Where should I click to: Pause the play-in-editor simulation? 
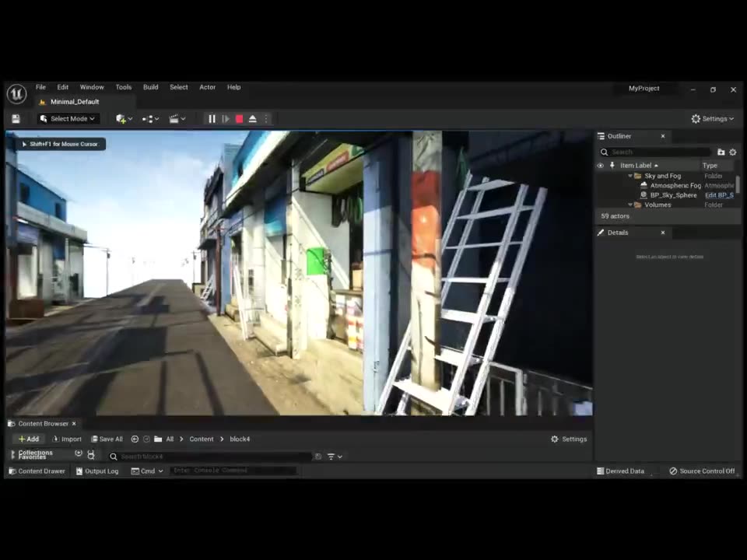pos(212,119)
